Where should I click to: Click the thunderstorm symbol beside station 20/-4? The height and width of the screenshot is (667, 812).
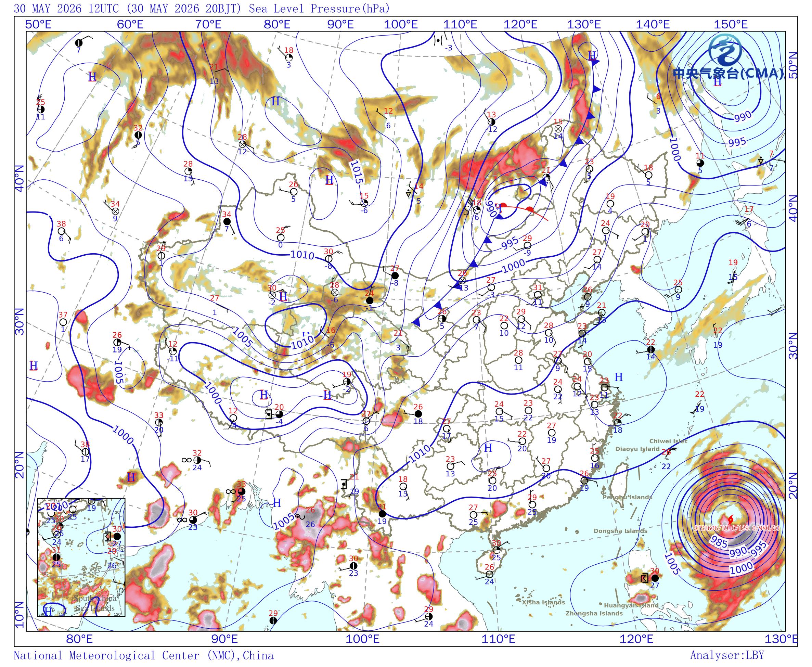[269, 413]
